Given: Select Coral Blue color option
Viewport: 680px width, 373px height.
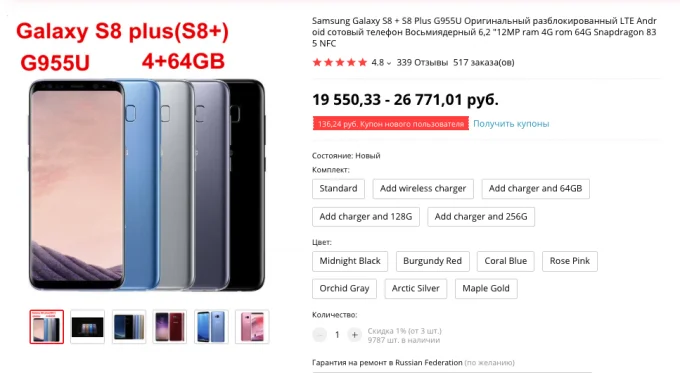Looking at the screenshot, I should point(506,261).
